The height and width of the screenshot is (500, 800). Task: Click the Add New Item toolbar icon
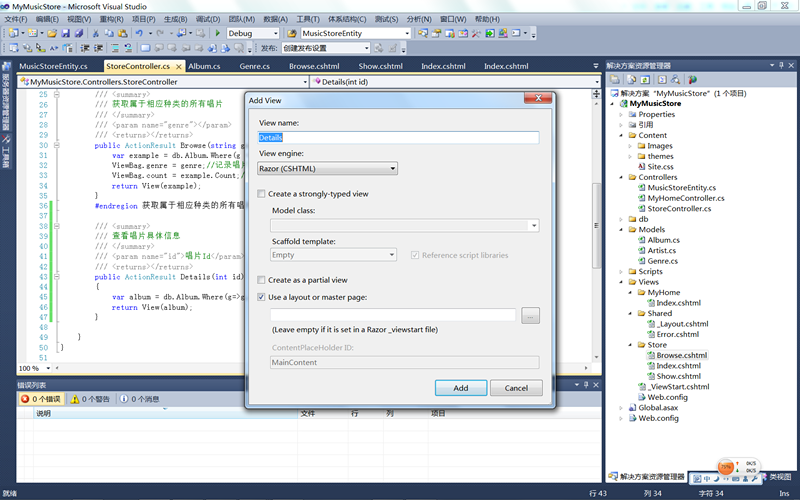(x=33, y=33)
